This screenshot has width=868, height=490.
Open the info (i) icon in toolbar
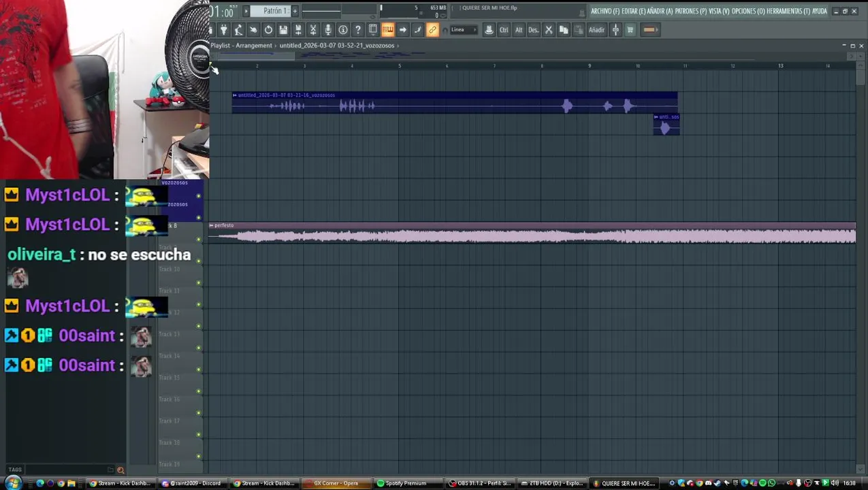pyautogui.click(x=343, y=30)
